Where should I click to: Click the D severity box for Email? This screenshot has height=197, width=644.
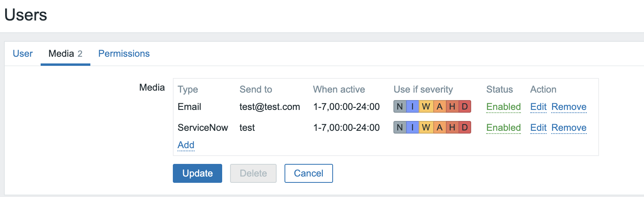[x=465, y=107]
